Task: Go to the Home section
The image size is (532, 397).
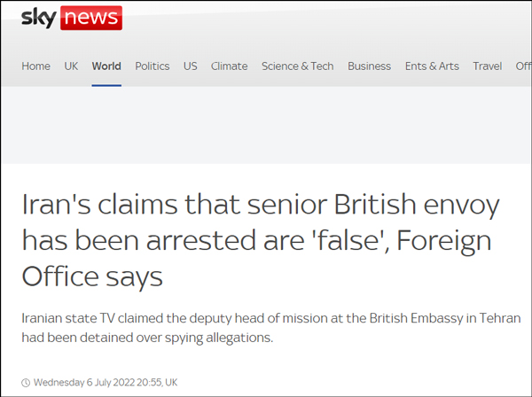Action: point(35,66)
